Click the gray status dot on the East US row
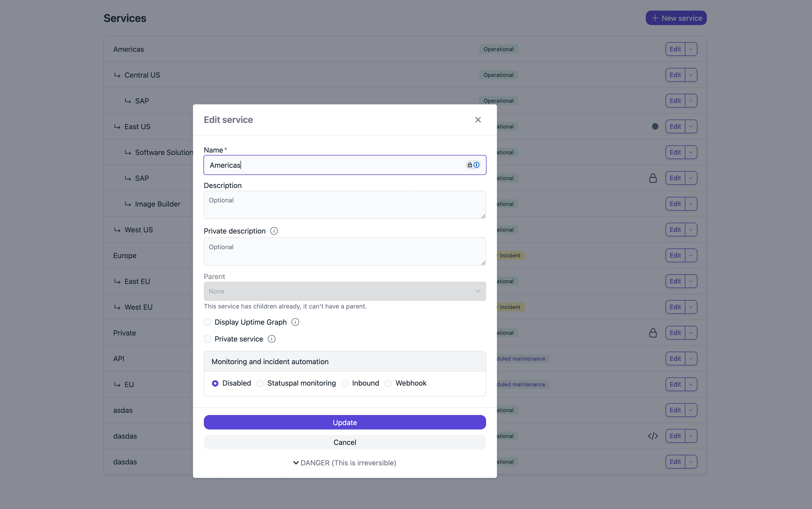 [655, 126]
